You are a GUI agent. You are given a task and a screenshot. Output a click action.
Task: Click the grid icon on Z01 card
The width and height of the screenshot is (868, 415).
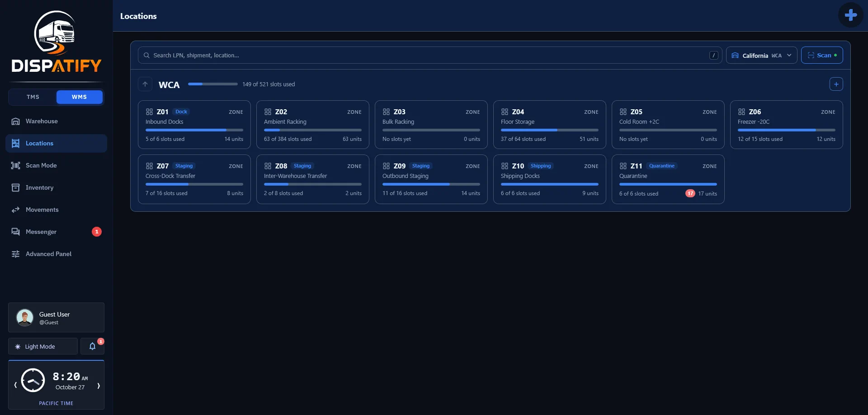(149, 112)
